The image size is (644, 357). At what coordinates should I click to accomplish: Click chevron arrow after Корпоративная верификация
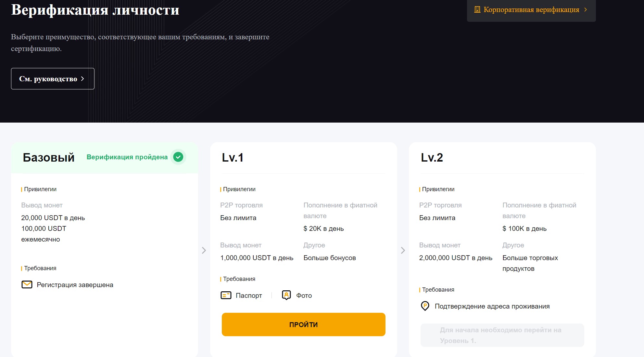coord(586,9)
